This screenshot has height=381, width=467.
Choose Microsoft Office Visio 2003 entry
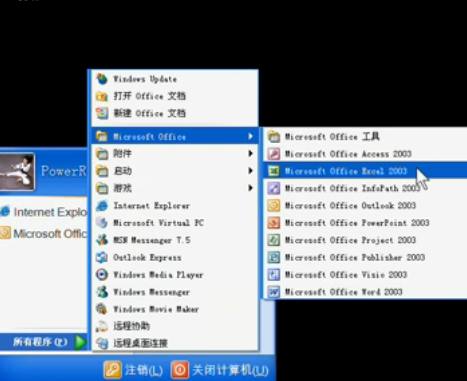coord(366,275)
